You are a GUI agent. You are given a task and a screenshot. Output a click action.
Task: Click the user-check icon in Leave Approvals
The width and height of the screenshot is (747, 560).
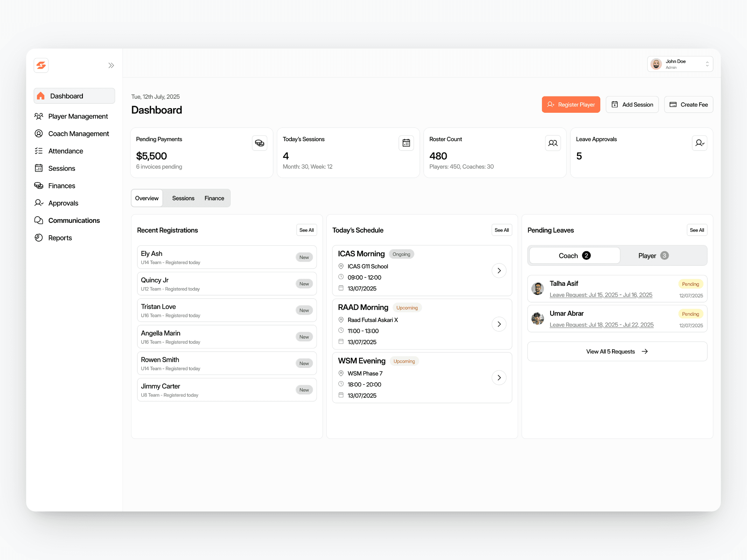coord(700,143)
